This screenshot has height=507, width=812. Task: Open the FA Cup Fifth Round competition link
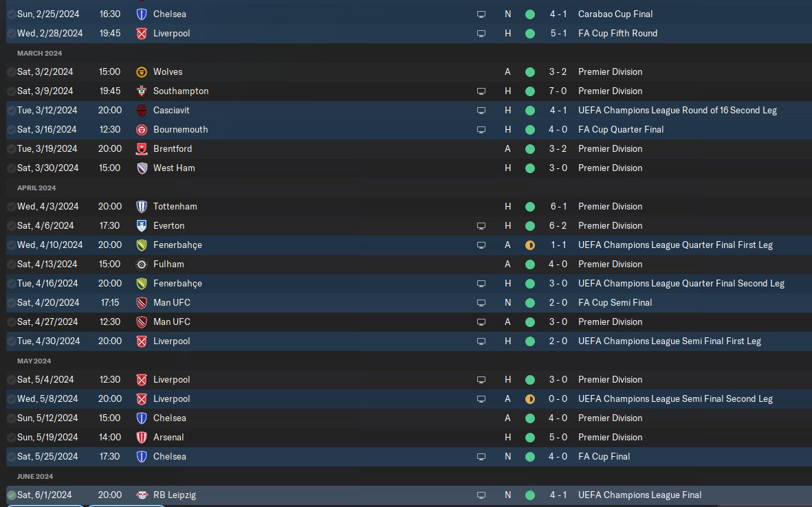pos(617,34)
